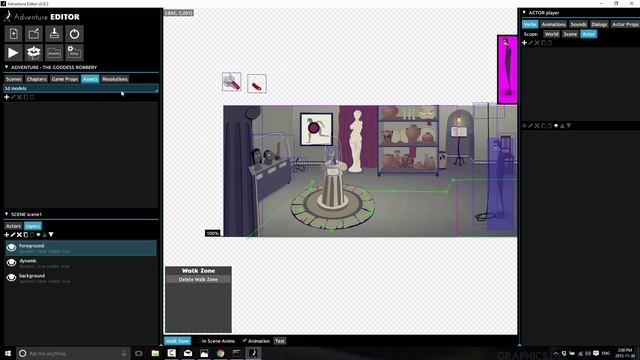Select the Verbs tab
The width and height of the screenshot is (640, 360).
530,24
